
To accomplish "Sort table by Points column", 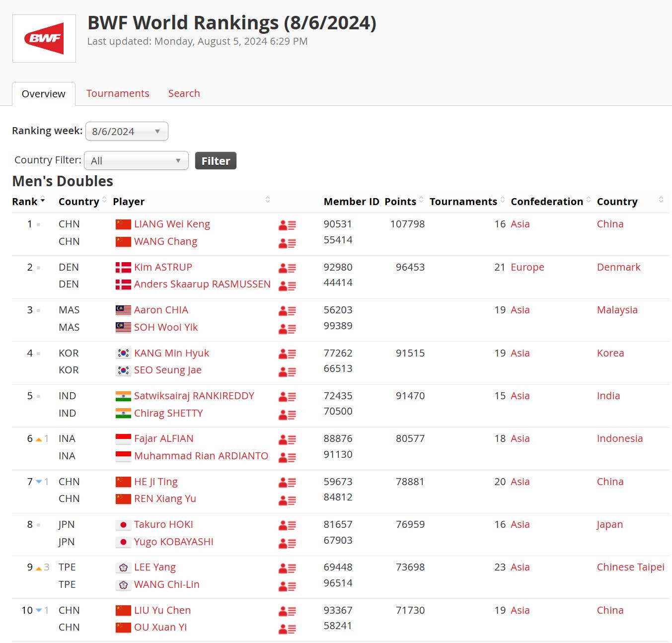I will coord(404,202).
